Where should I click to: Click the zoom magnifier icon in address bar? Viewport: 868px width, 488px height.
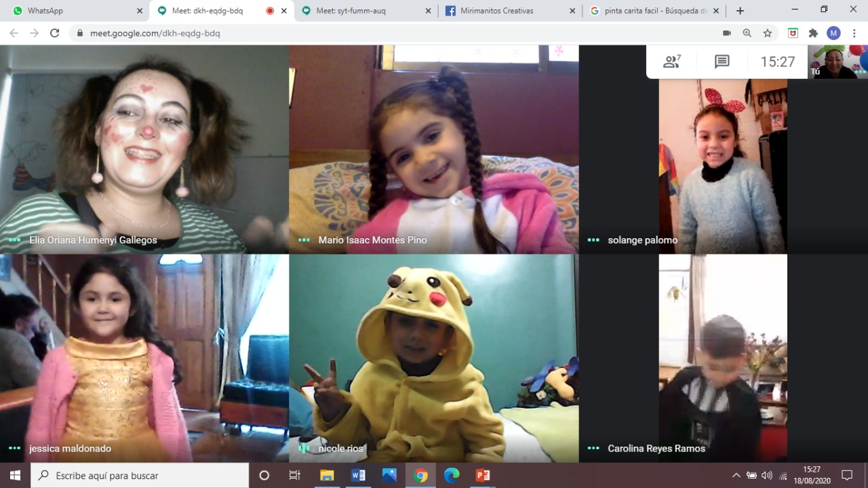(747, 33)
